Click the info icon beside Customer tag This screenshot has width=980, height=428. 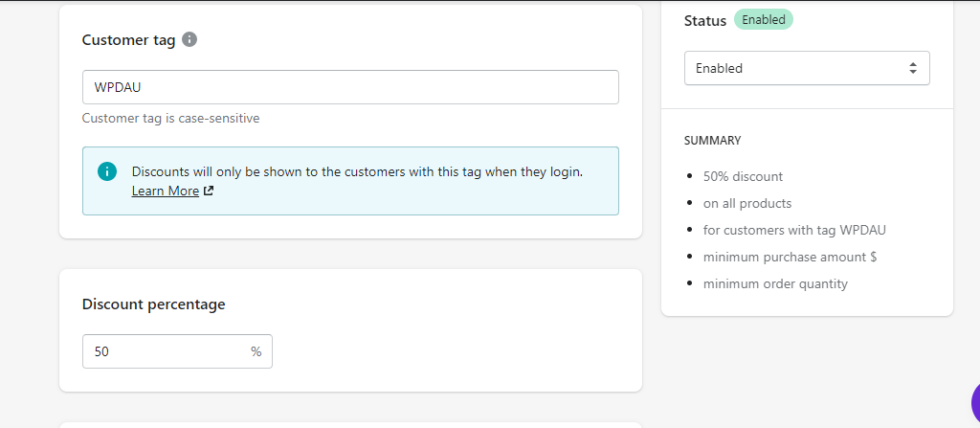pos(189,39)
